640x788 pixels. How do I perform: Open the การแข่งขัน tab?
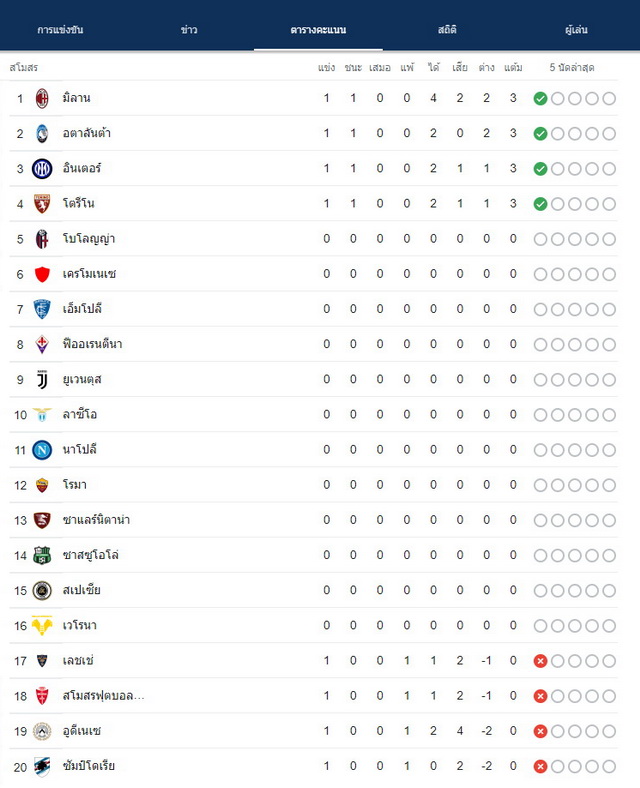click(60, 30)
